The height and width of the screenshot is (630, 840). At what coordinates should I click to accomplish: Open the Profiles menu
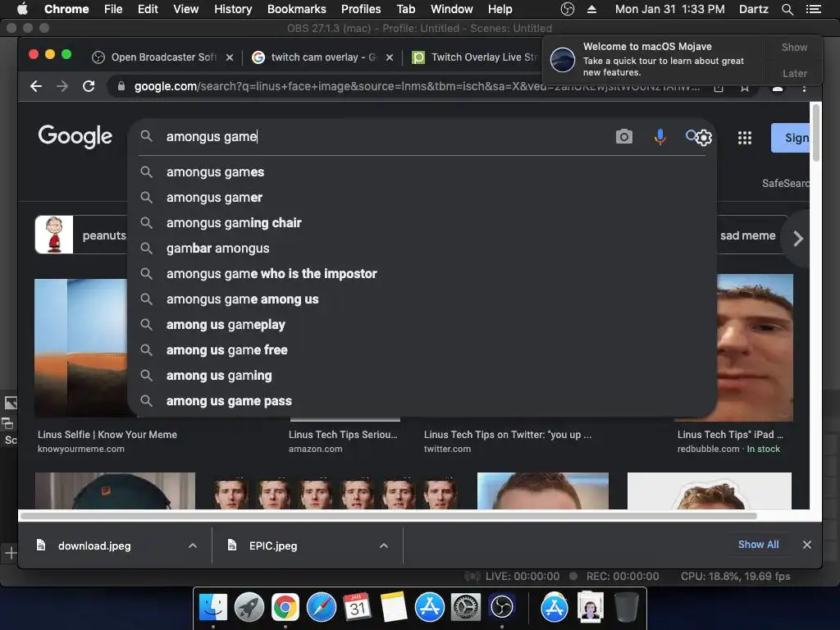pyautogui.click(x=361, y=9)
